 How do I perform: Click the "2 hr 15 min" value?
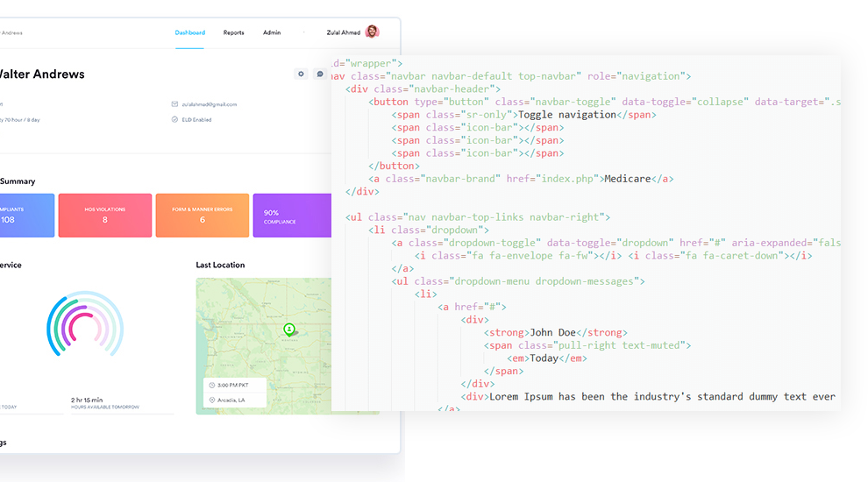point(87,400)
